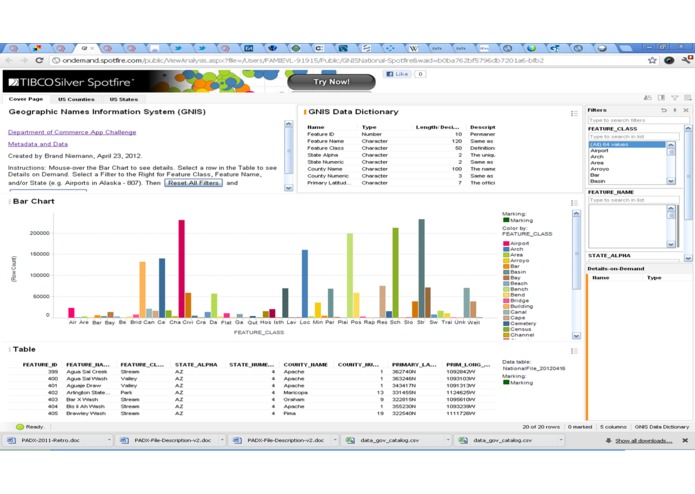Screen dimensions: 695x494
Task: Open the legend toggle icon of GNIS Data Dictionary
Action: point(574,114)
